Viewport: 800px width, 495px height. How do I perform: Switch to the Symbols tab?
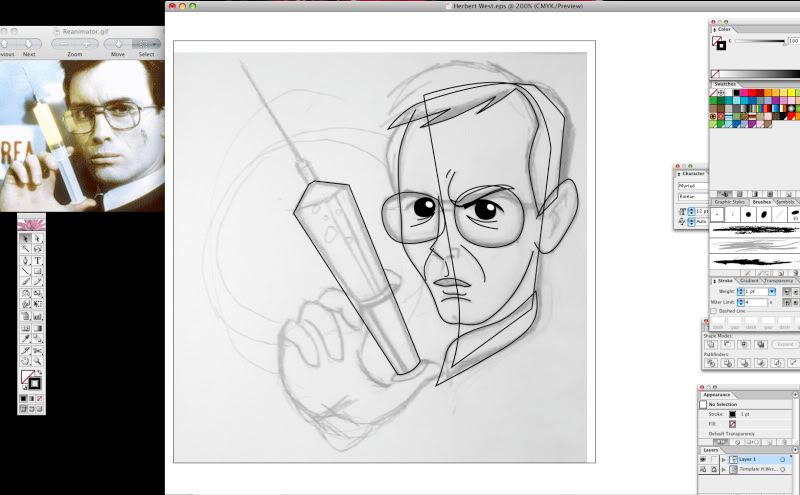pyautogui.click(x=785, y=202)
